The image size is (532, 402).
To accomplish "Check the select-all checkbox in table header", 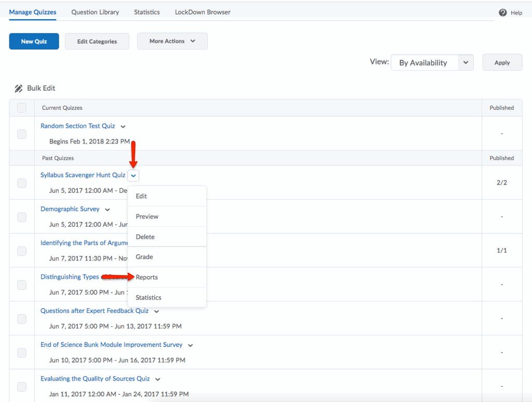I will (22, 108).
